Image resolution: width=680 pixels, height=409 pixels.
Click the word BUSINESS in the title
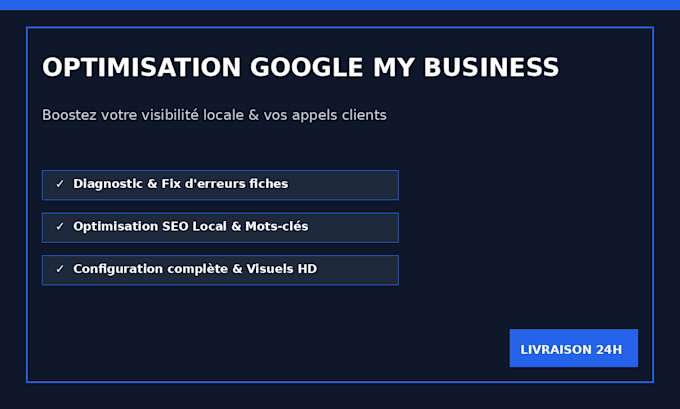(491, 68)
